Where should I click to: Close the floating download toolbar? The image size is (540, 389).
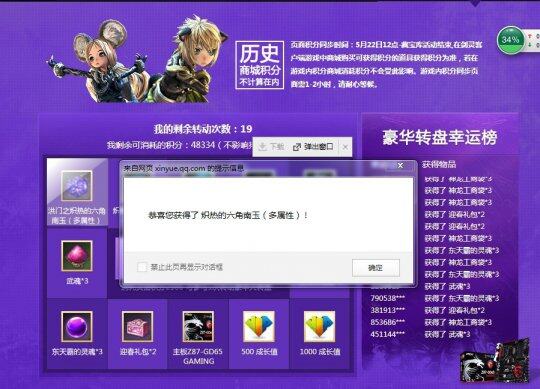(345, 147)
